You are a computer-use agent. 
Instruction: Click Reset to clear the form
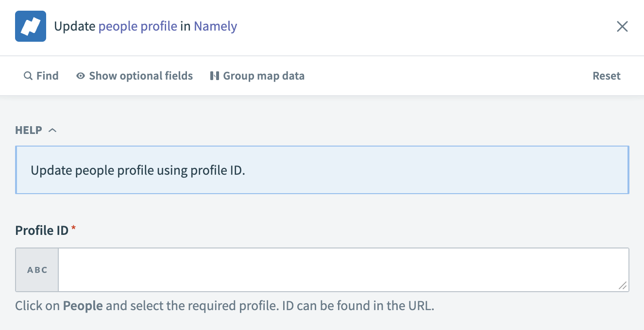[606, 76]
